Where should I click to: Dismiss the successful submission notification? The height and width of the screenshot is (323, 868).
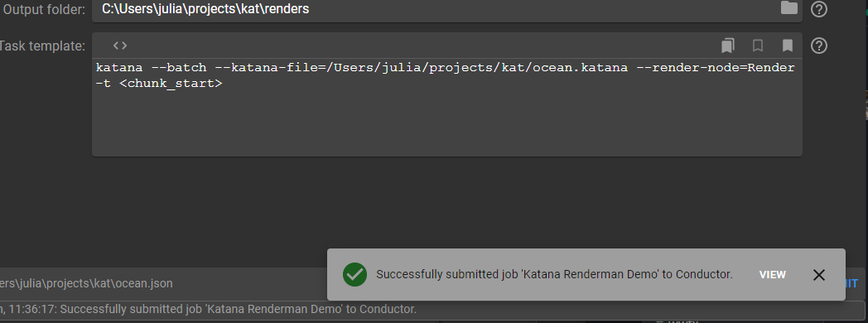819,275
